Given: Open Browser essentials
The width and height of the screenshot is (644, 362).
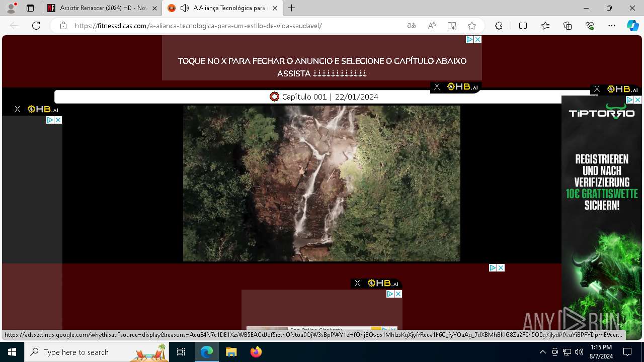Looking at the screenshot, I should click(x=590, y=26).
